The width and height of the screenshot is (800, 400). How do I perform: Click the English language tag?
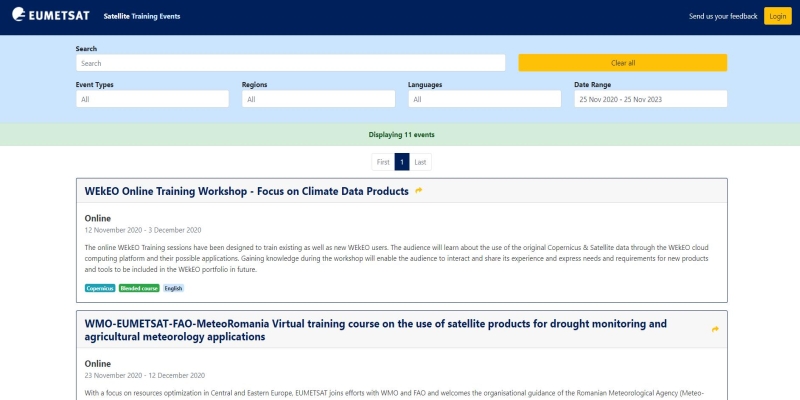coord(173,288)
